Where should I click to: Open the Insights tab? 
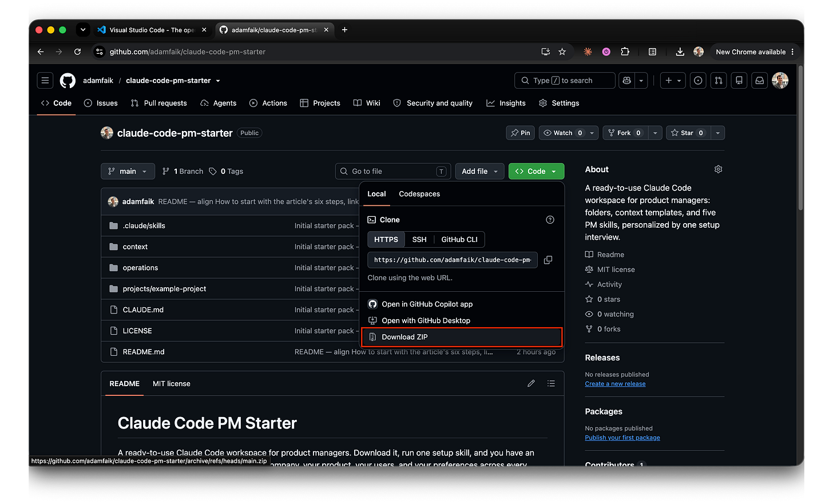506,103
